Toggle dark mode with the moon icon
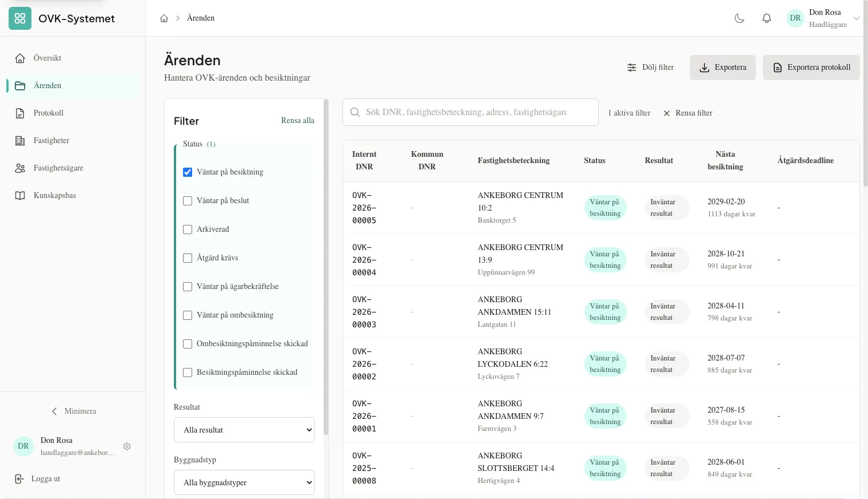The image size is (868, 499). click(x=739, y=18)
